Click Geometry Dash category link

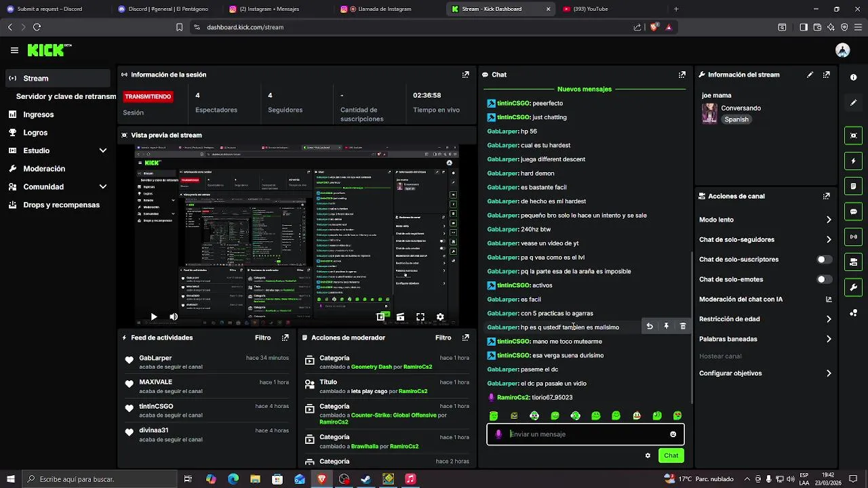[372, 367]
